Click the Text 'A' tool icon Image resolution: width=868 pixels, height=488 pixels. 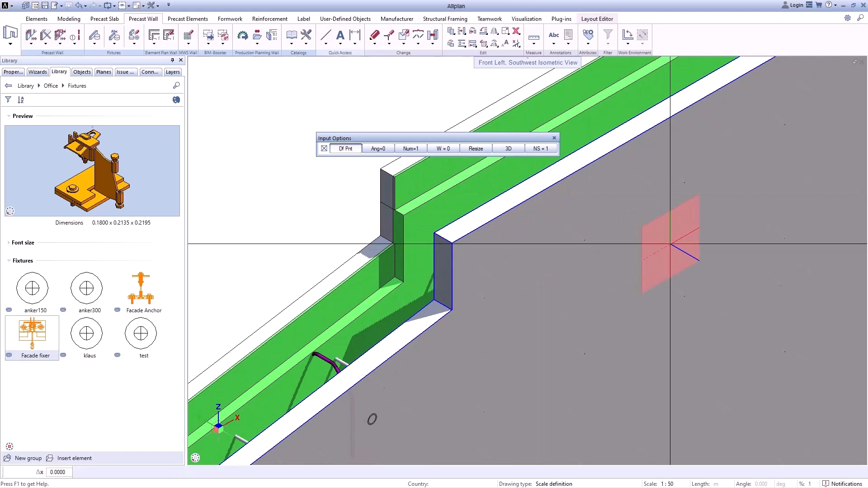pos(340,35)
